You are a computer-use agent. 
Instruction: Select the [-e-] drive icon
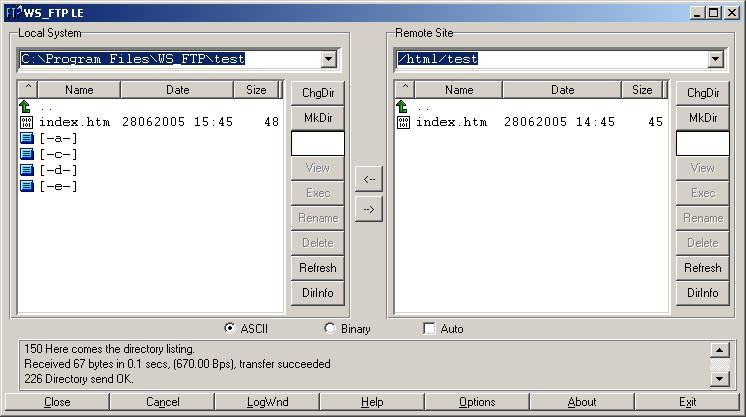[x=27, y=186]
